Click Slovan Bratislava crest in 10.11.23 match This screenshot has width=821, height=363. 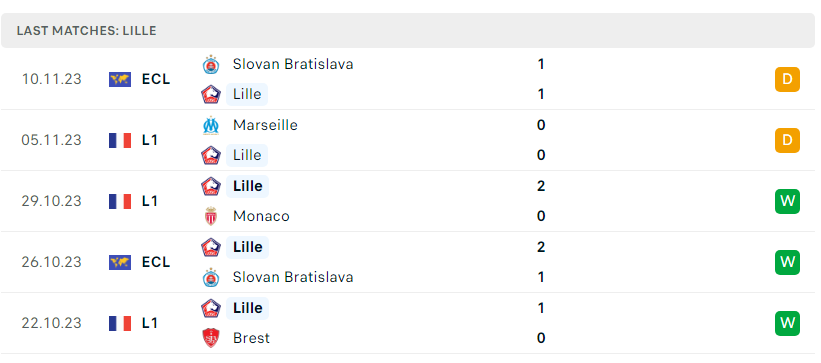(211, 64)
